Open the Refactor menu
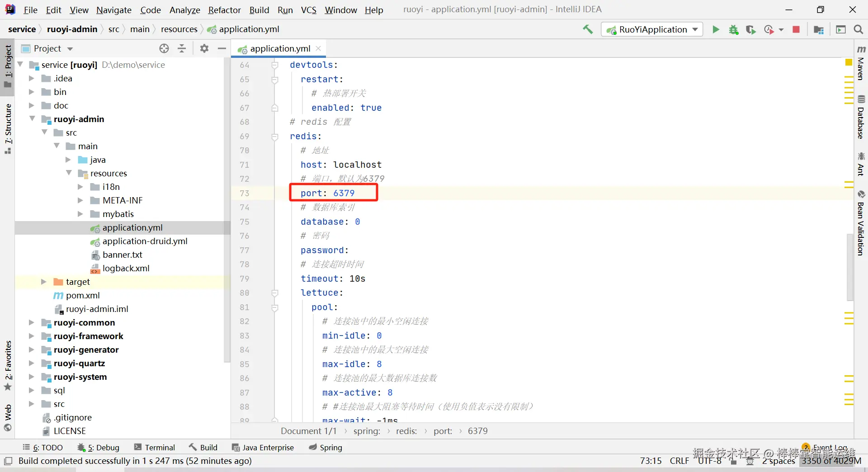This screenshot has height=472, width=868. 224,10
